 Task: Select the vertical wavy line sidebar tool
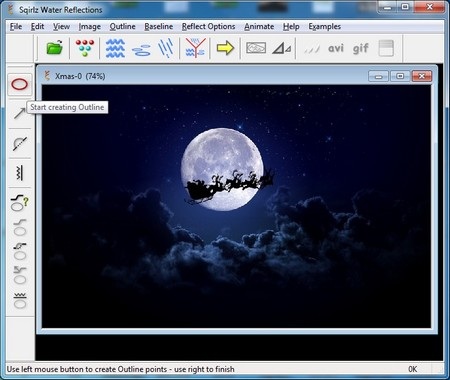click(x=19, y=173)
